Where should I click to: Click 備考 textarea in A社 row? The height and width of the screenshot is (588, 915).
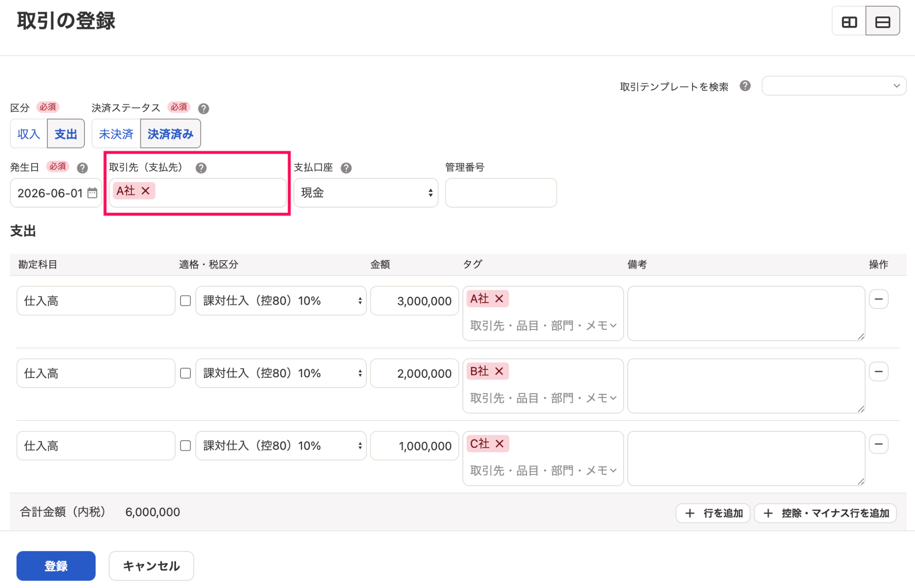coord(746,313)
